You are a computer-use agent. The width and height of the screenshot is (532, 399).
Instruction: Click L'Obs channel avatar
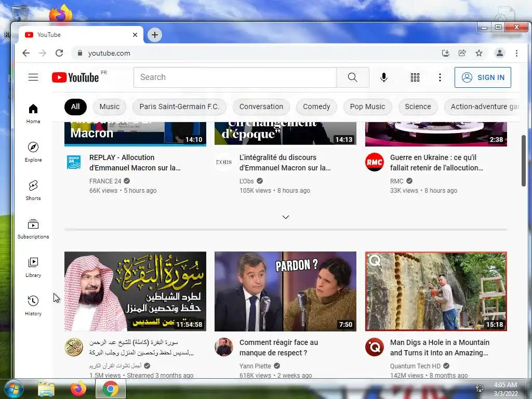[x=224, y=162]
